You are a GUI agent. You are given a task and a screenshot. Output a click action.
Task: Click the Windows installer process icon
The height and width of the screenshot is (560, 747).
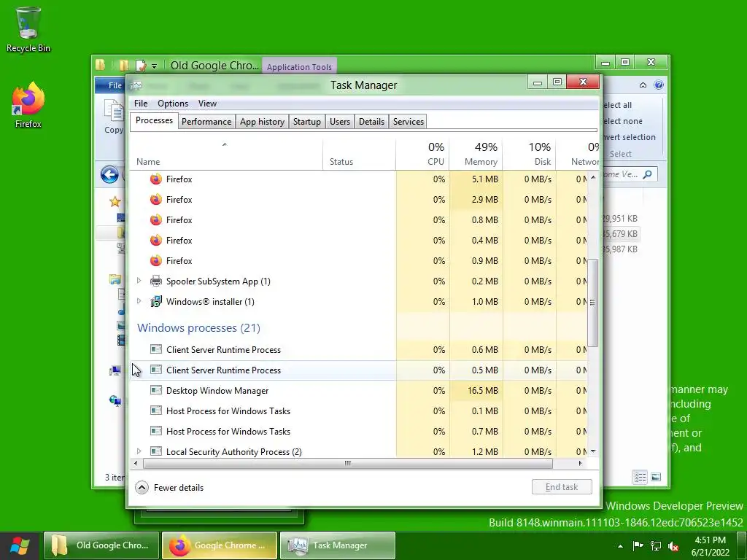click(x=156, y=301)
